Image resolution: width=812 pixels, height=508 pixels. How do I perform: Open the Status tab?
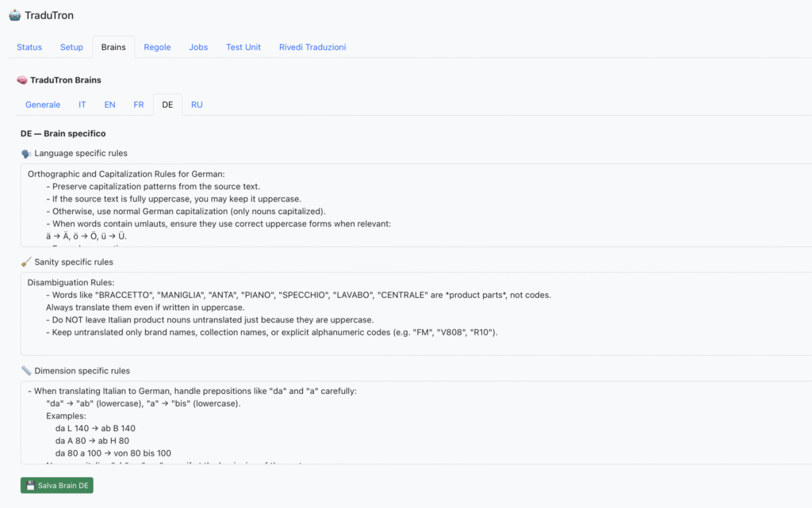point(29,48)
